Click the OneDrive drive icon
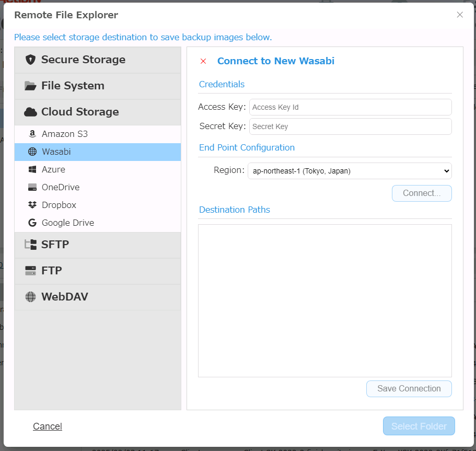This screenshot has height=451, width=476. [32, 187]
